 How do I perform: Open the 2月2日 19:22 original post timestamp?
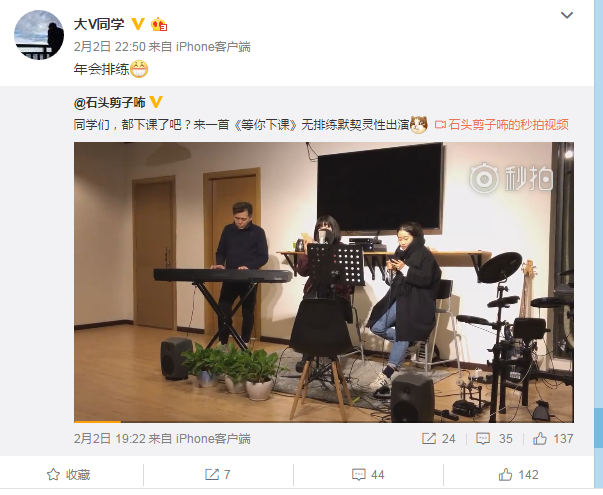click(110, 439)
